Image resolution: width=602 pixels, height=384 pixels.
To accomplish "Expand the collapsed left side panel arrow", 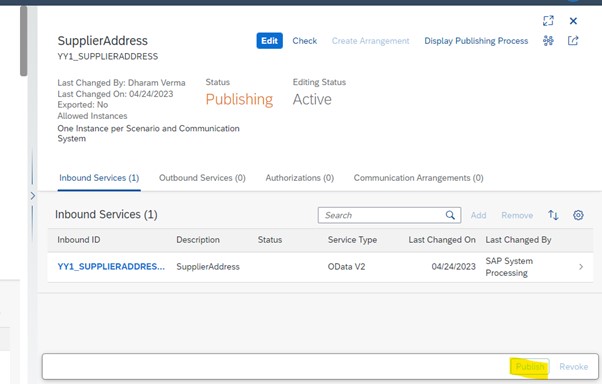I will coord(33,196).
